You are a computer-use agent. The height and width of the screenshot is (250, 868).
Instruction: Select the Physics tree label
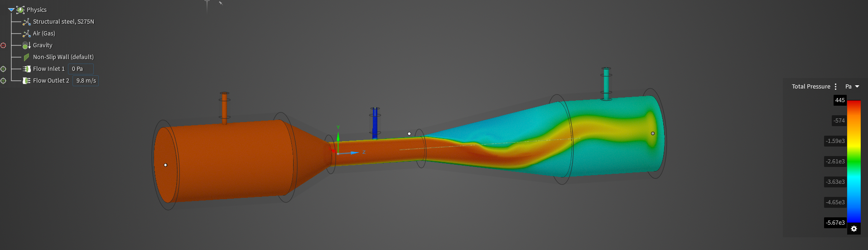[37, 10]
